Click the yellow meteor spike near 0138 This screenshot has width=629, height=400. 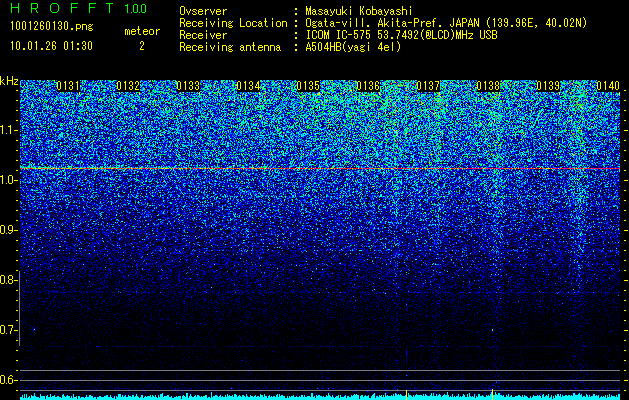point(492,394)
